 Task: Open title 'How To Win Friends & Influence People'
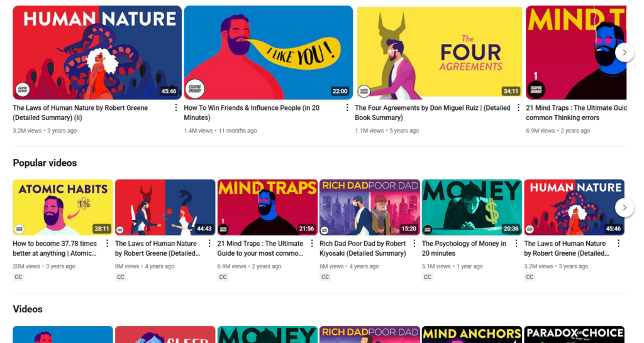tap(252, 112)
